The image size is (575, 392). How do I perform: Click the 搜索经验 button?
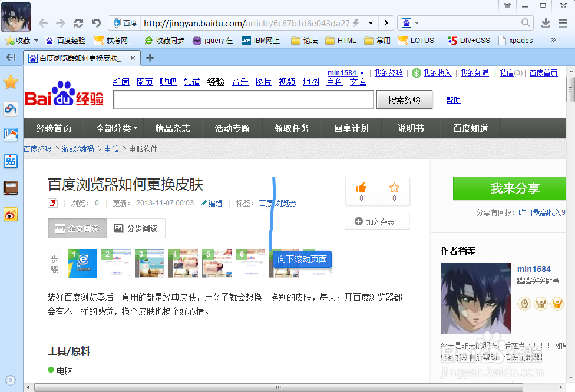[x=405, y=99]
